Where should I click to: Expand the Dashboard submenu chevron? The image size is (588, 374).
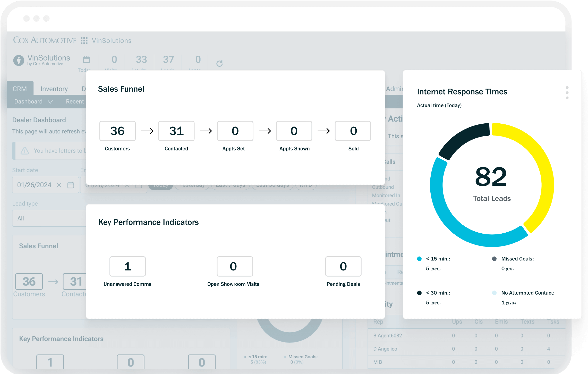[x=50, y=102]
